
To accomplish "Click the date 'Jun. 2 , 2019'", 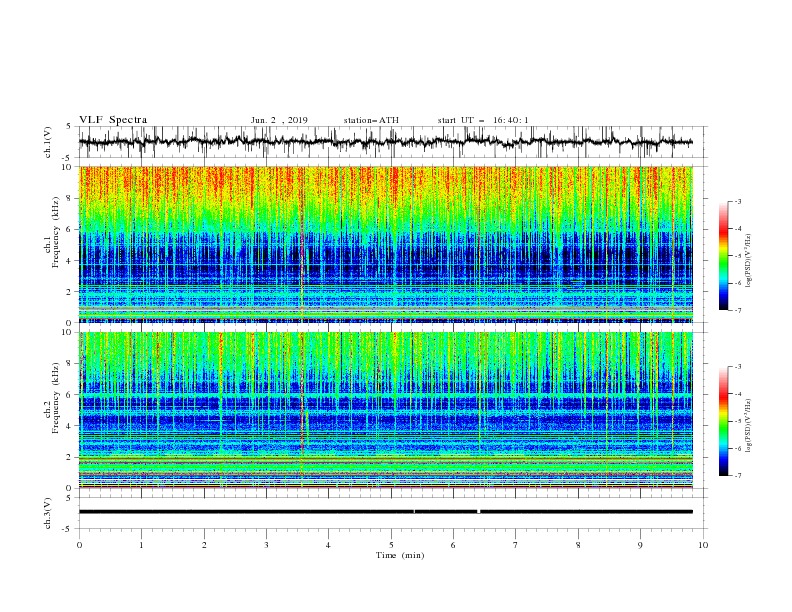I will click(279, 120).
